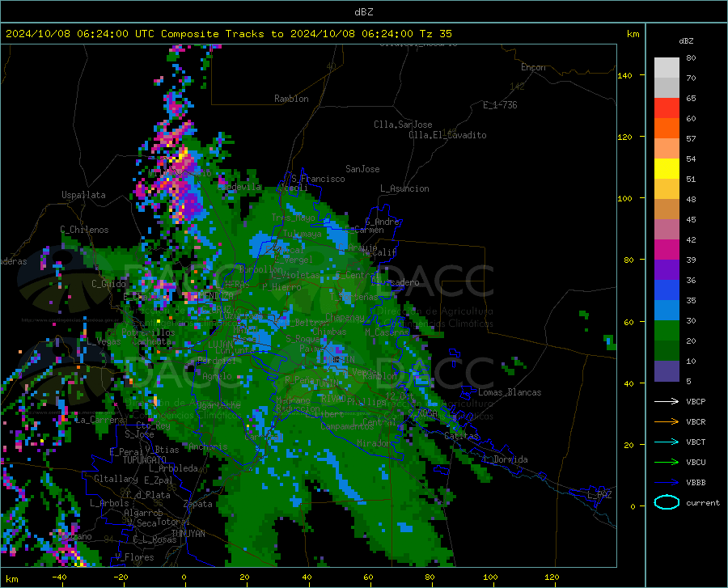Click the 'L_Dormida' map label
Image resolution: width=728 pixels, height=588 pixels.
tap(506, 459)
